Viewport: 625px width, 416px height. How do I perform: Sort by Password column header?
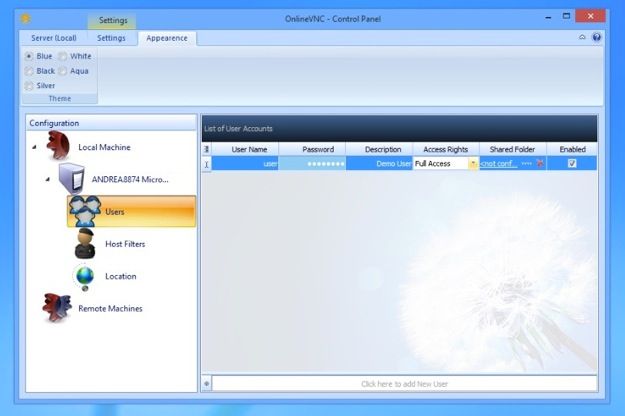click(312, 149)
